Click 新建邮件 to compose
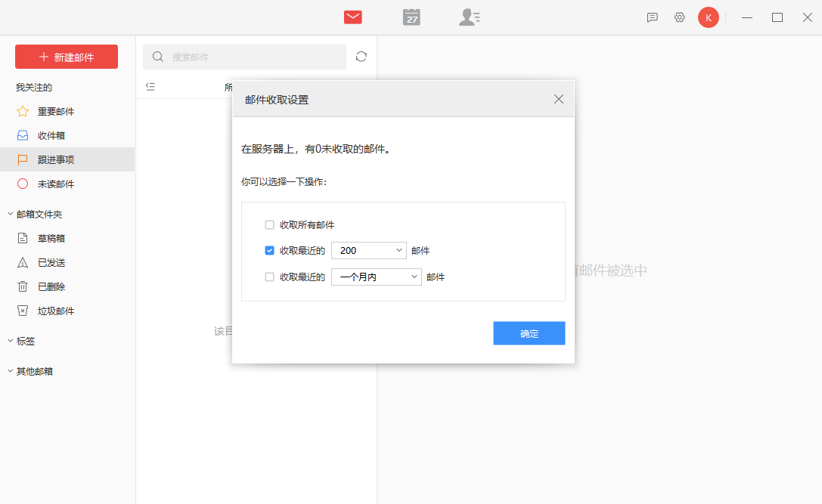Image resolution: width=822 pixels, height=504 pixels. click(x=67, y=57)
